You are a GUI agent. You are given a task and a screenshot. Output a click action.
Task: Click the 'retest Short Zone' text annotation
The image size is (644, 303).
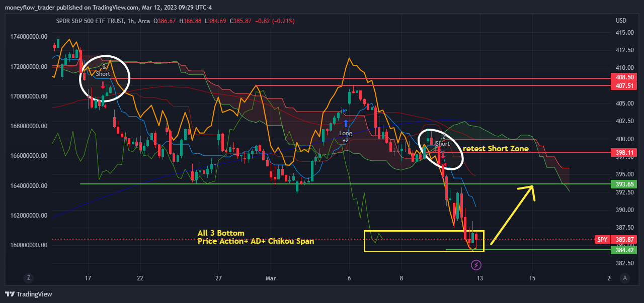pos(496,149)
